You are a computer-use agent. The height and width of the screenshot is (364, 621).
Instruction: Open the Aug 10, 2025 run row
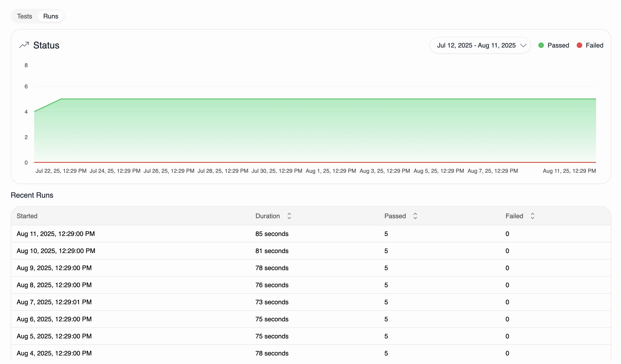pyautogui.click(x=56, y=251)
